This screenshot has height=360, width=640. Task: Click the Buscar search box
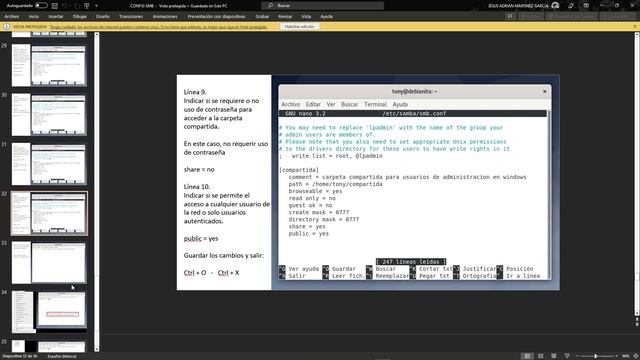point(322,6)
